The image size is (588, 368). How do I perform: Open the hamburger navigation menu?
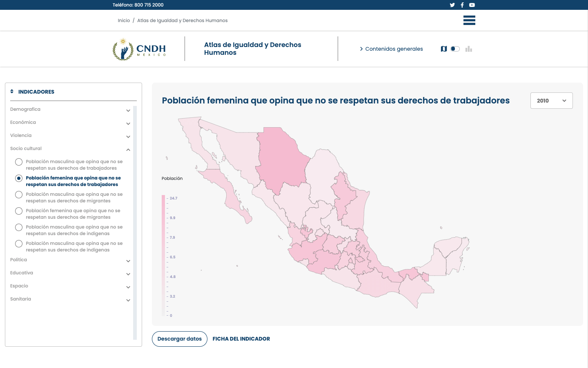coord(469,20)
